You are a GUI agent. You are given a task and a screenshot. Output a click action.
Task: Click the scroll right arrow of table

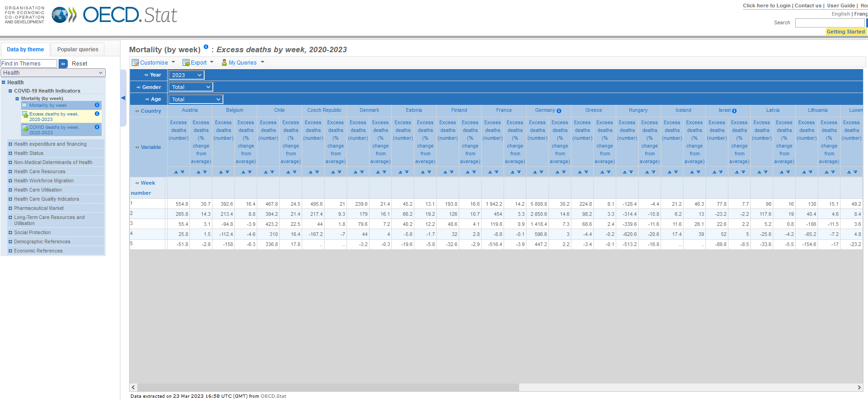[859, 387]
